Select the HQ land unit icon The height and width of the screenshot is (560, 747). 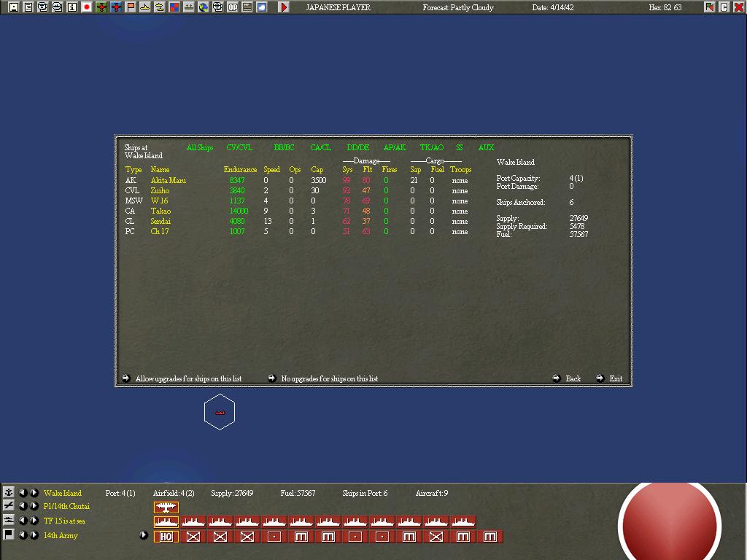(166, 537)
